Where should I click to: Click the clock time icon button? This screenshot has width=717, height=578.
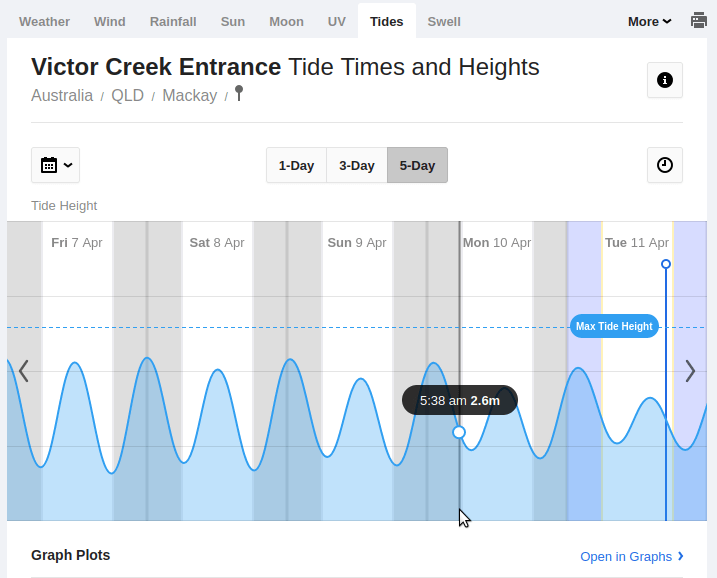(665, 165)
